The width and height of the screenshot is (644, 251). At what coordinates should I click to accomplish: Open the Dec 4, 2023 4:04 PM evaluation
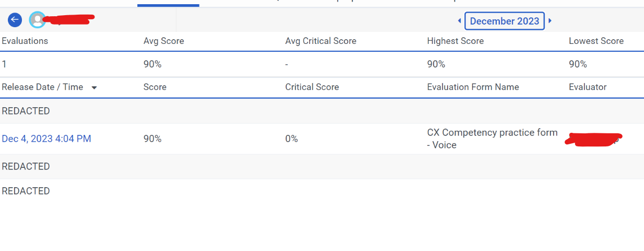(46, 139)
